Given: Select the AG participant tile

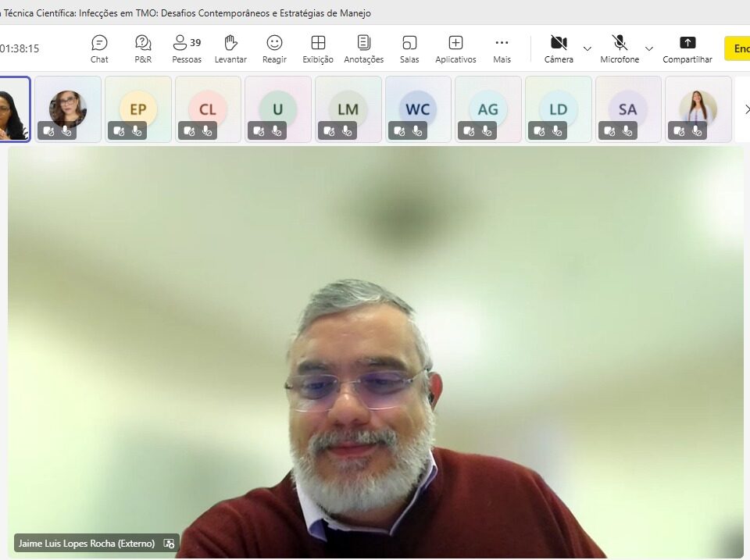Looking at the screenshot, I should pos(487,109).
